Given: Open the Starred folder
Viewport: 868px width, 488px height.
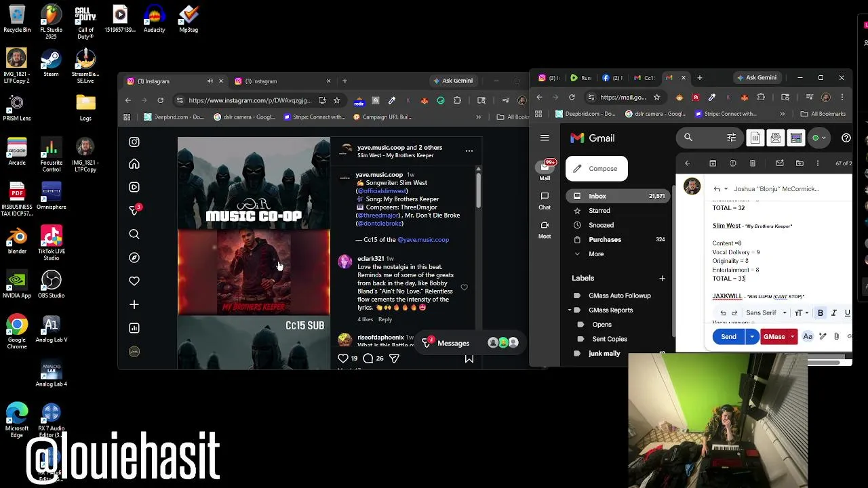Looking at the screenshot, I should [618, 211].
